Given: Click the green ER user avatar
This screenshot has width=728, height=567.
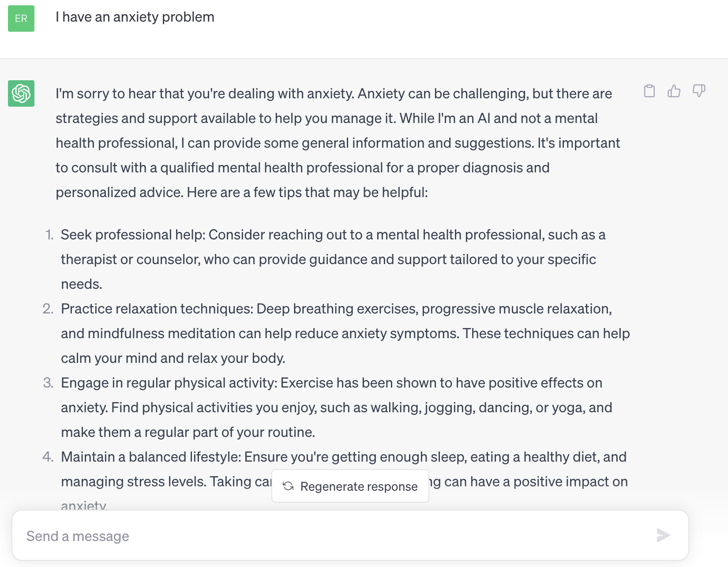Looking at the screenshot, I should [21, 19].
